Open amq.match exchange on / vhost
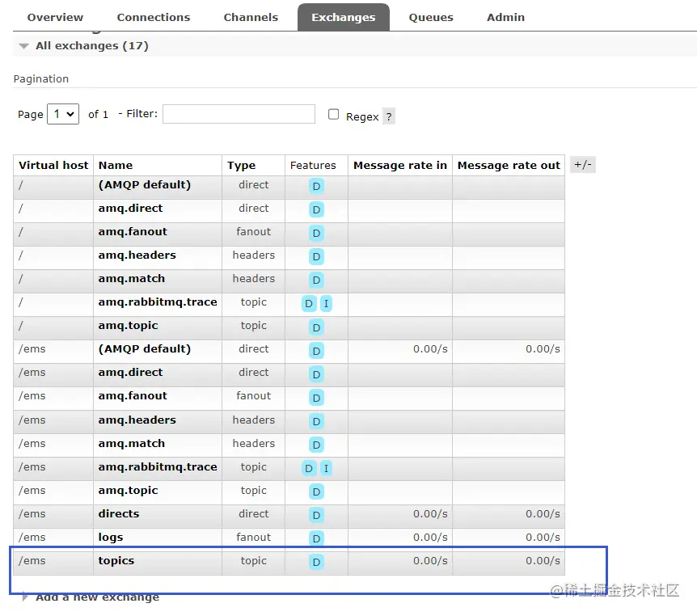 click(132, 279)
